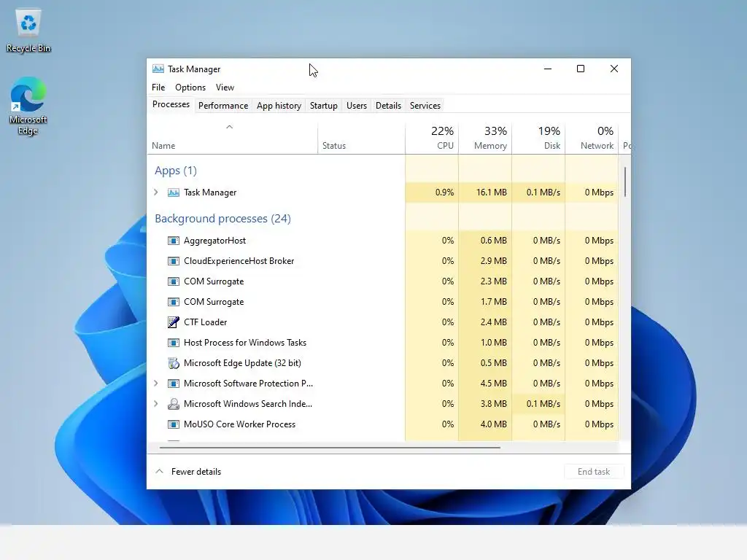The image size is (747, 560).
Task: Launch Microsoft Edge desktop shortcut
Action: click(28, 106)
